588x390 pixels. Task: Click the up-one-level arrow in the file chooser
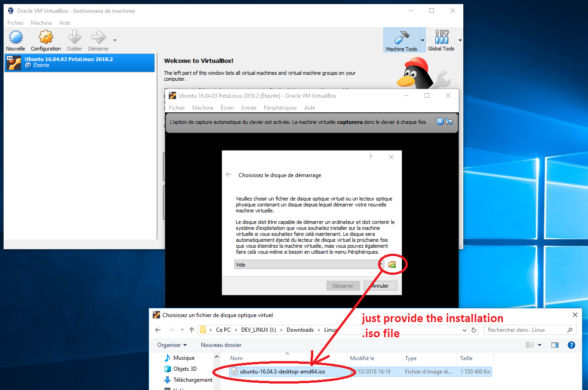pos(192,330)
